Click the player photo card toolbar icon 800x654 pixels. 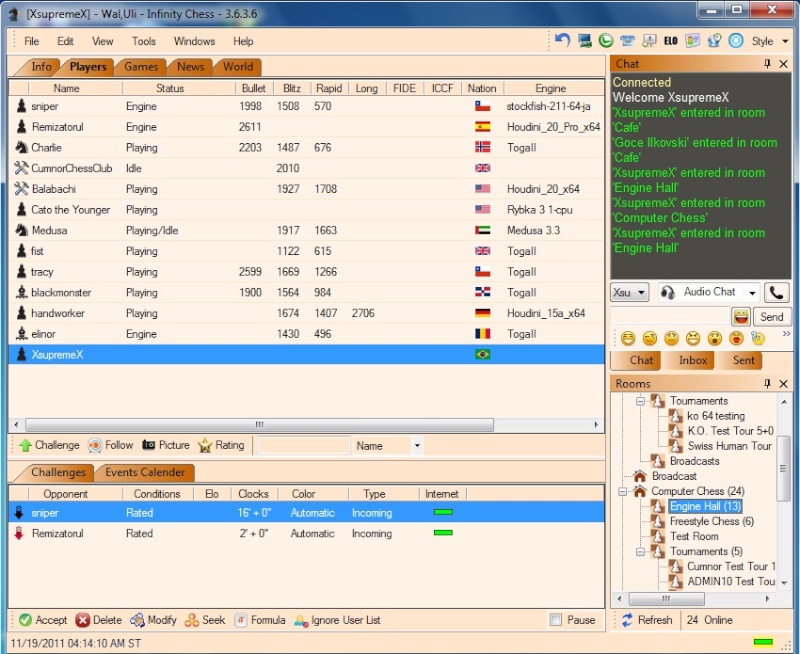click(x=692, y=41)
